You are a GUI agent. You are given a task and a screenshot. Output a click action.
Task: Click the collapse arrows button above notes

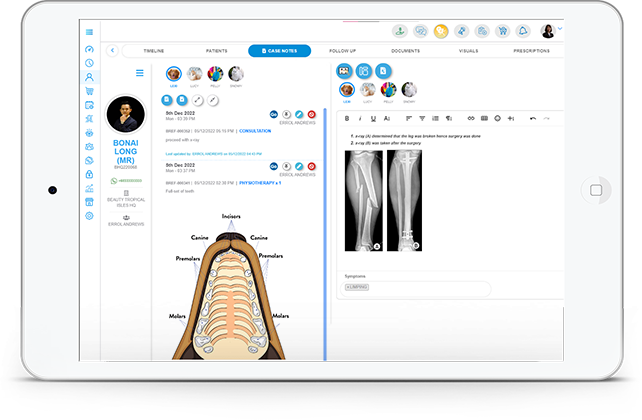tap(213, 100)
